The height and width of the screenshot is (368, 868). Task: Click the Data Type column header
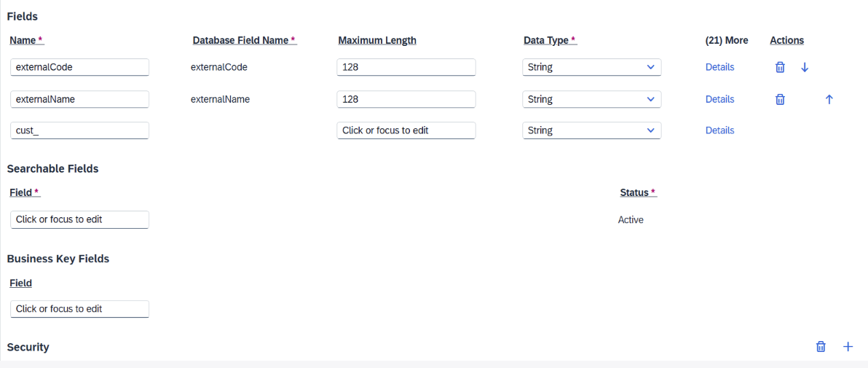click(551, 41)
